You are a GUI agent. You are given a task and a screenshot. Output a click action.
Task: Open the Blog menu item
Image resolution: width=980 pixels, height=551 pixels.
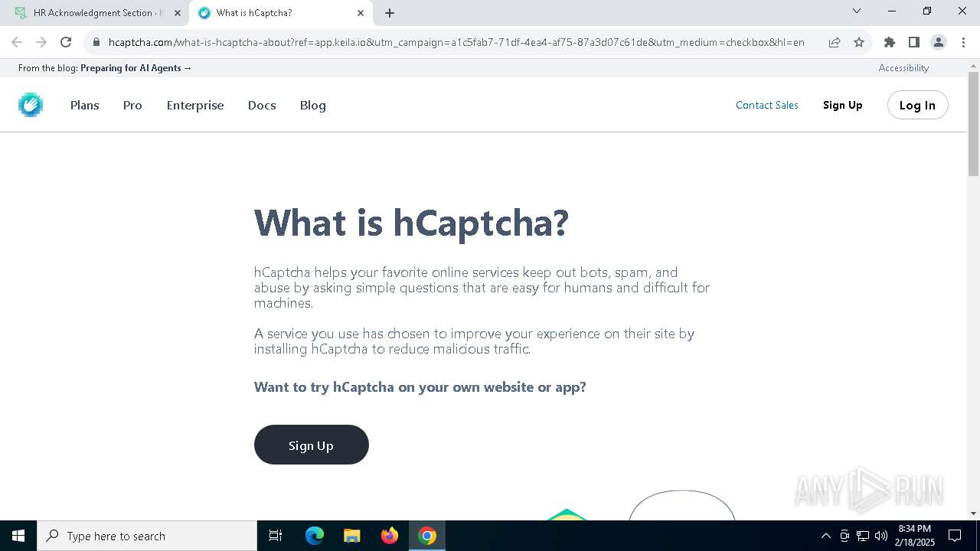pyautogui.click(x=313, y=105)
